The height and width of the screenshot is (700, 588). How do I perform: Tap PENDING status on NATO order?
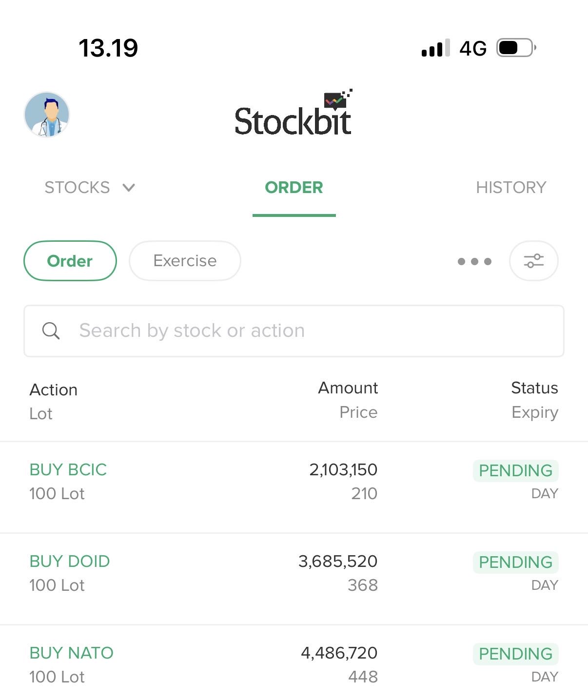click(x=515, y=654)
